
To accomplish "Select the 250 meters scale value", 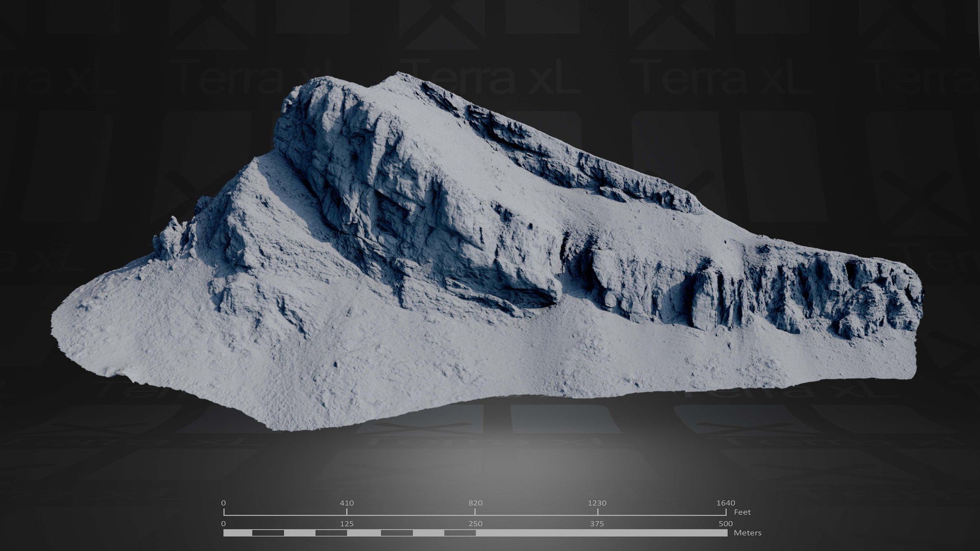I will coord(475,524).
